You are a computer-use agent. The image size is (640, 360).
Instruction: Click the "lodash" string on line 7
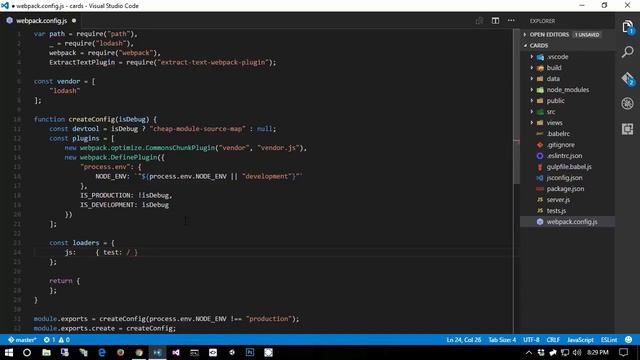pos(64,91)
